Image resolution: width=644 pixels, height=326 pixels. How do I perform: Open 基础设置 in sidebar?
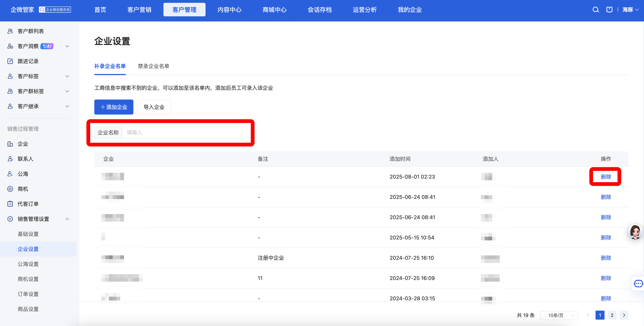click(x=28, y=234)
